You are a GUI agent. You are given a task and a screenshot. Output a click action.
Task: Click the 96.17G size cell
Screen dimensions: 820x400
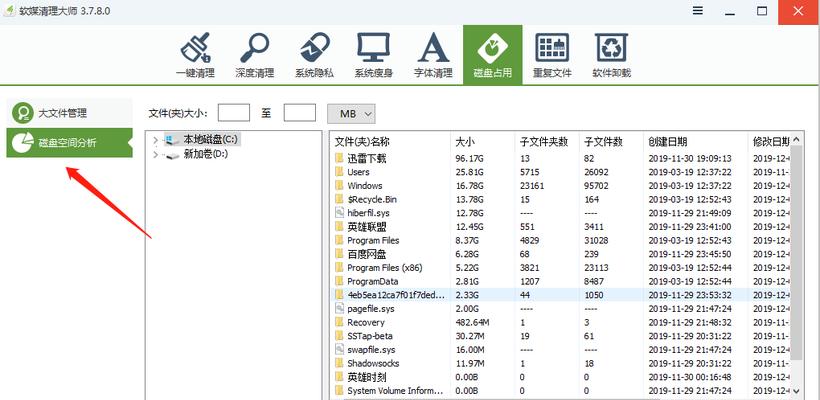coord(470,158)
